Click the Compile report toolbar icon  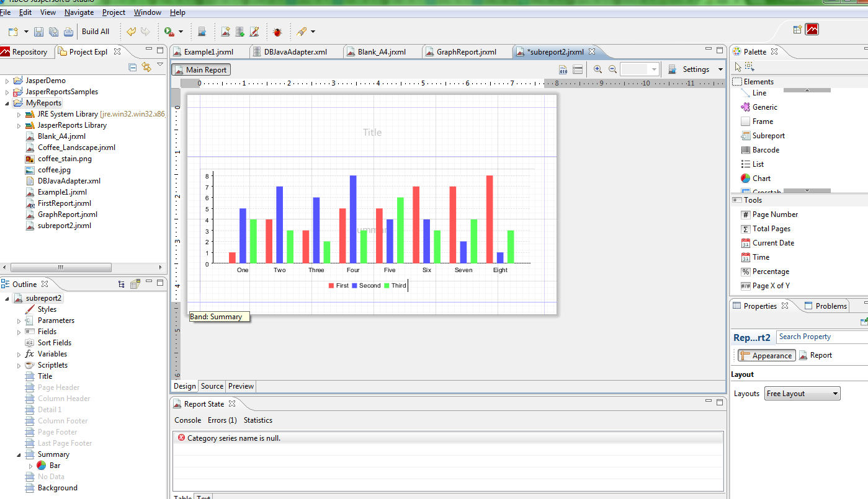(x=202, y=32)
